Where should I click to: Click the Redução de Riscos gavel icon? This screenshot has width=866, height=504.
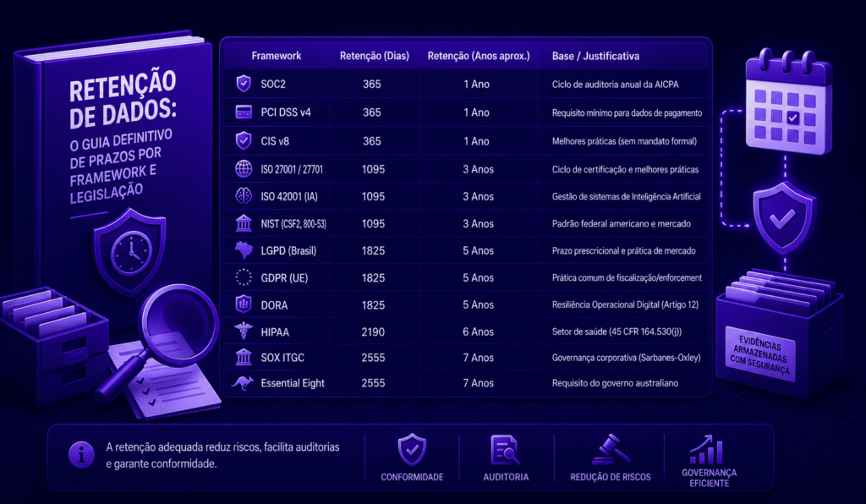pyautogui.click(x=611, y=450)
